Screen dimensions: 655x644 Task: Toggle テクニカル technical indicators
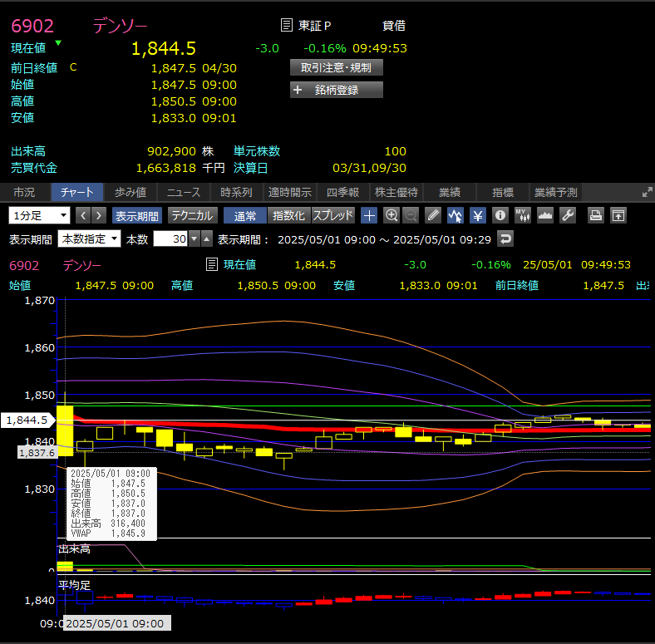pyautogui.click(x=192, y=215)
